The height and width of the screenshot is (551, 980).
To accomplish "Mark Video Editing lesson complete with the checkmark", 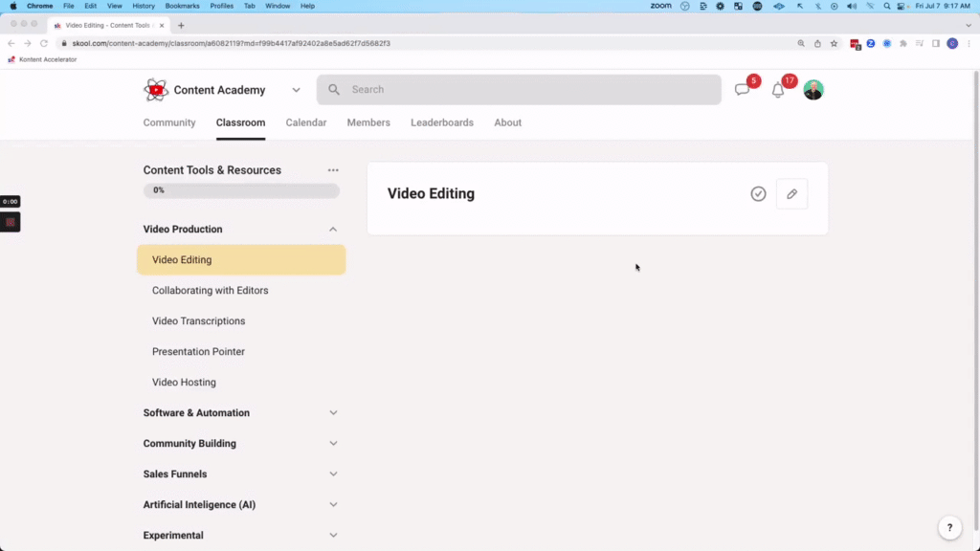I will (x=758, y=193).
